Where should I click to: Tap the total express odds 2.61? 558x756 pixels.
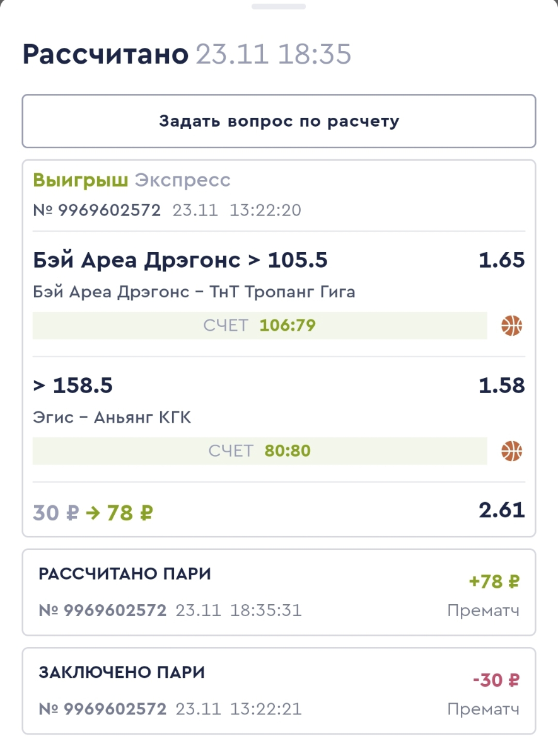[501, 510]
